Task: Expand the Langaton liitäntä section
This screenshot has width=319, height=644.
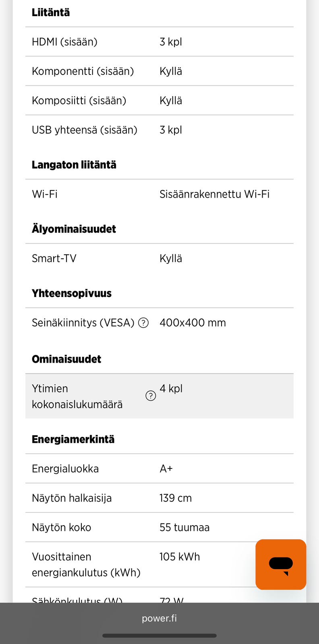Action: tap(74, 165)
